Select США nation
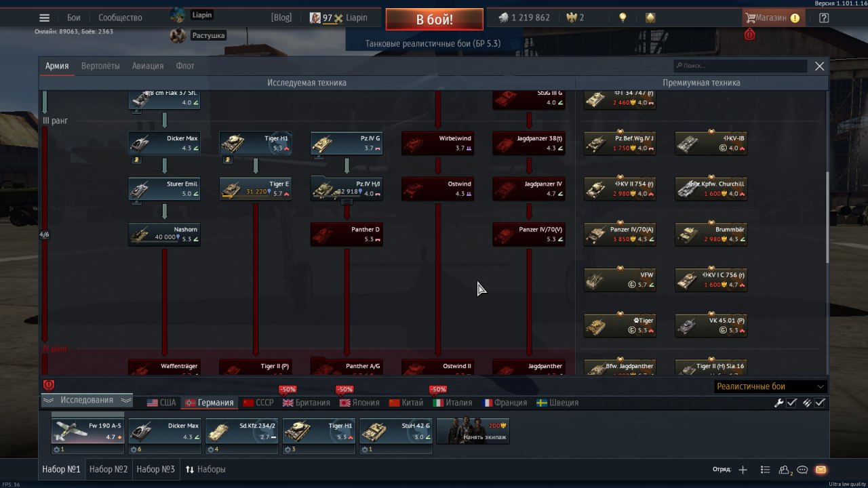The image size is (868, 488). pyautogui.click(x=161, y=403)
